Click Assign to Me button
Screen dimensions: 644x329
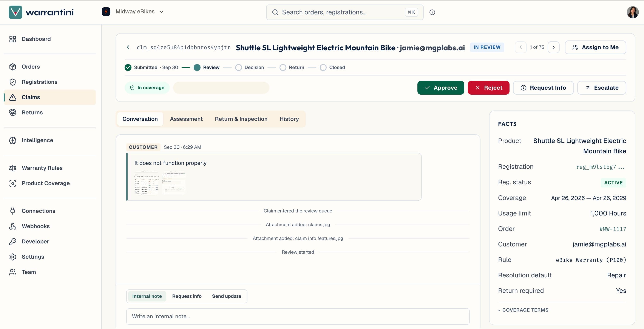595,47
